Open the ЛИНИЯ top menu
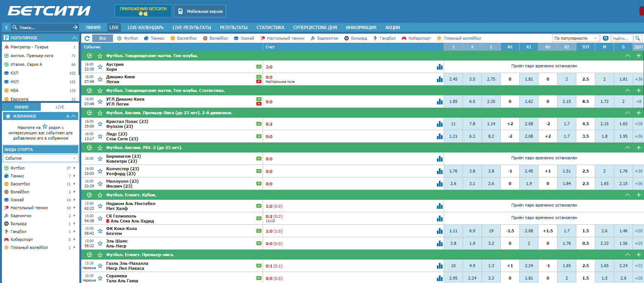The image size is (644, 283). (93, 28)
